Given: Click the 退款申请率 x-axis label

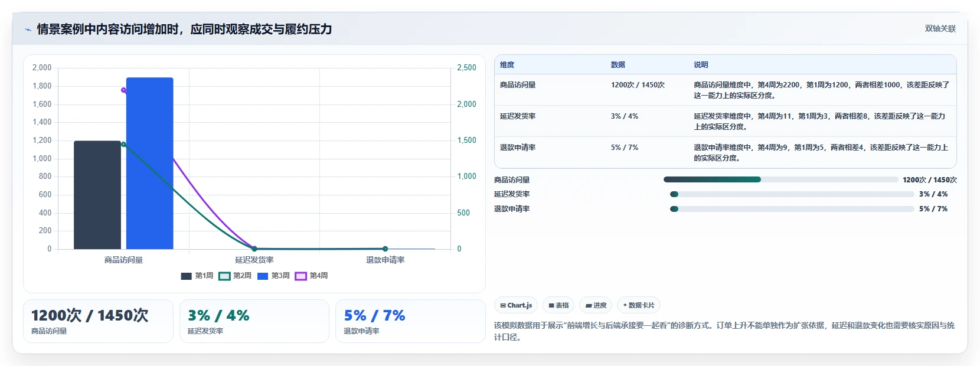Looking at the screenshot, I should tap(385, 260).
